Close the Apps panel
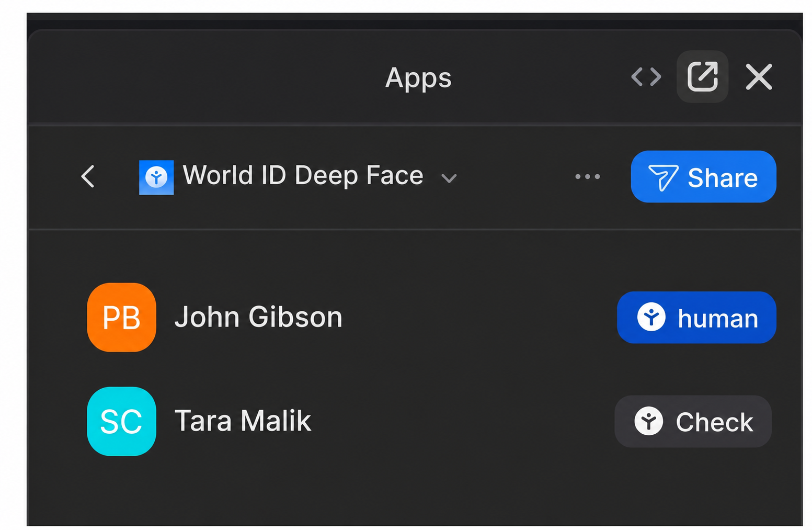 click(x=759, y=77)
